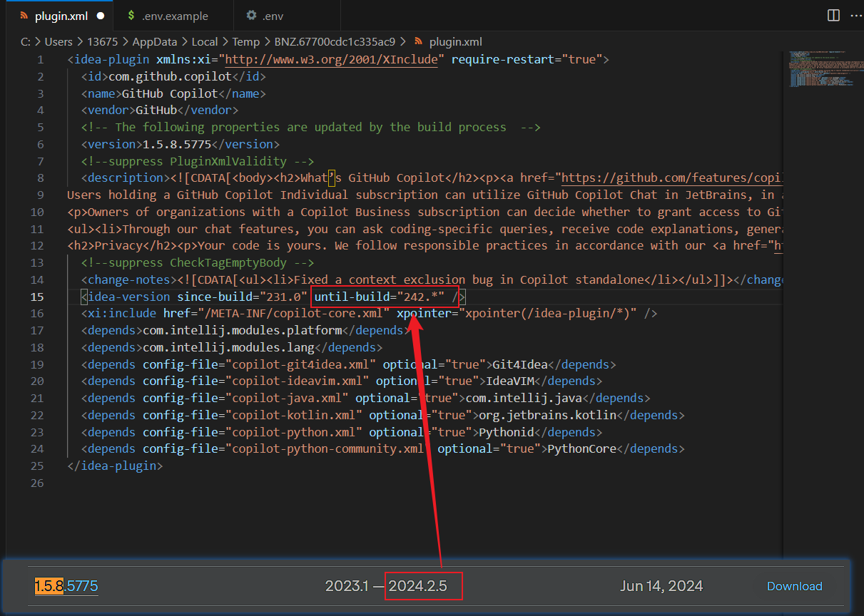Screen dimensions: 864x616
Task: Select the BNZ.67700cdc1c335ac9 breadcrumb folder
Action: [x=335, y=42]
